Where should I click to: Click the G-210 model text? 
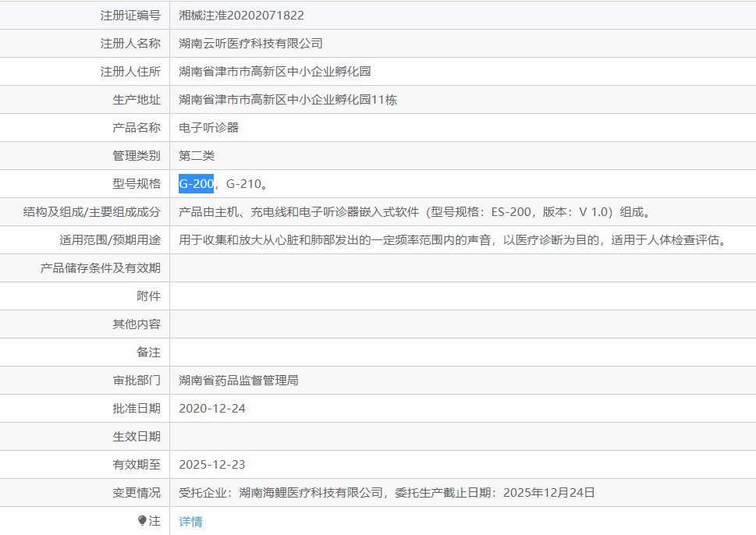(x=243, y=183)
